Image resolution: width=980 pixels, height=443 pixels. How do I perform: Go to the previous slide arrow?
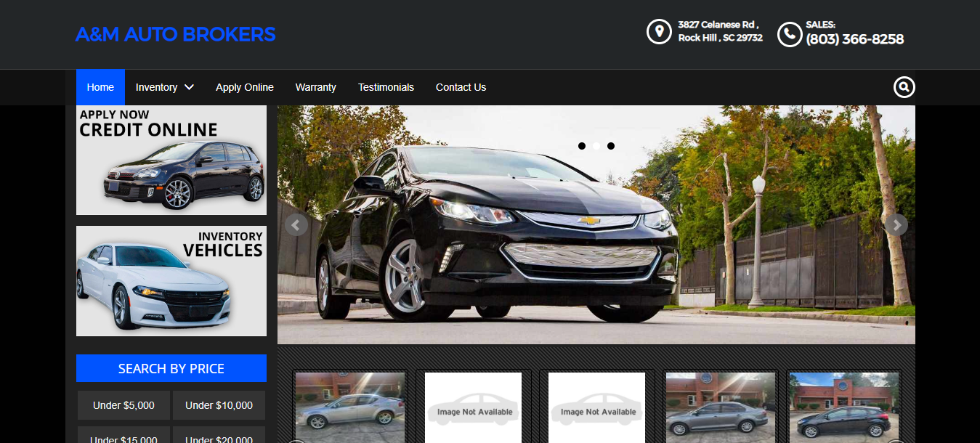point(296,225)
